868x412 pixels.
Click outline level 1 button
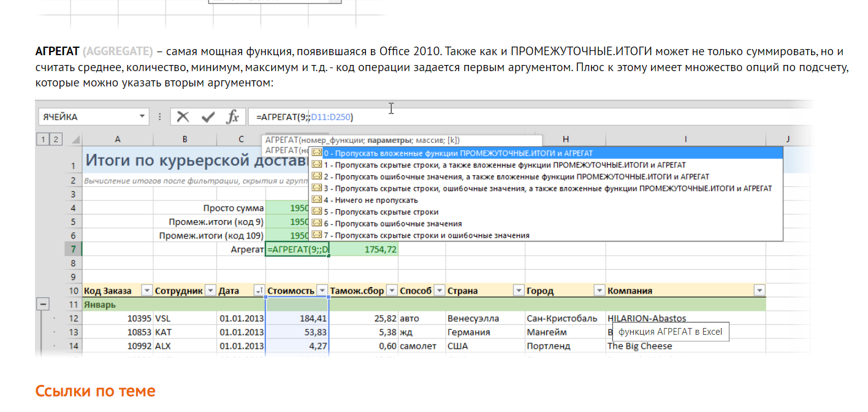tap(44, 140)
